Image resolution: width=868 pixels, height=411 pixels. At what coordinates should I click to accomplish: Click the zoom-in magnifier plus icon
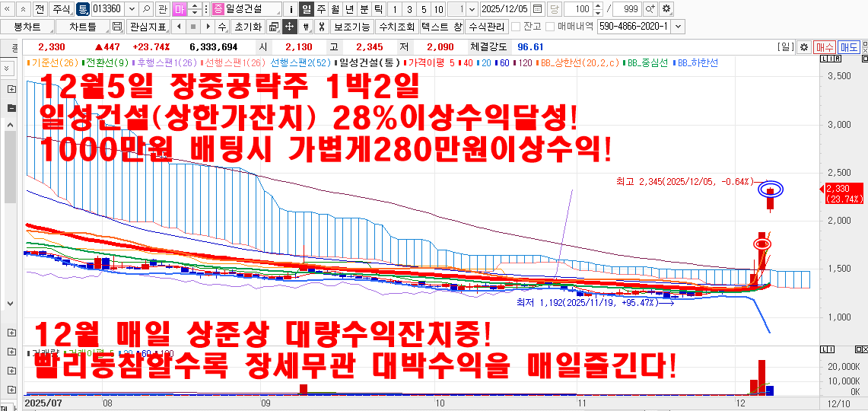click(x=650, y=9)
